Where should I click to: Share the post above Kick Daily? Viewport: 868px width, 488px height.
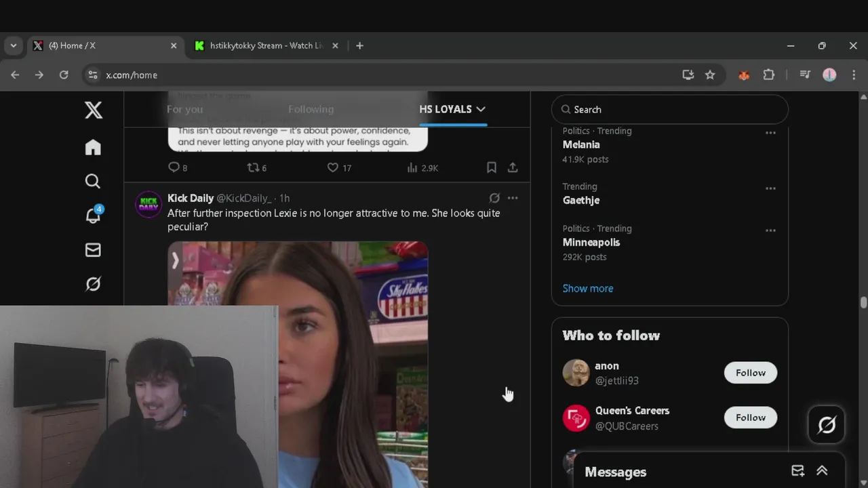point(513,167)
